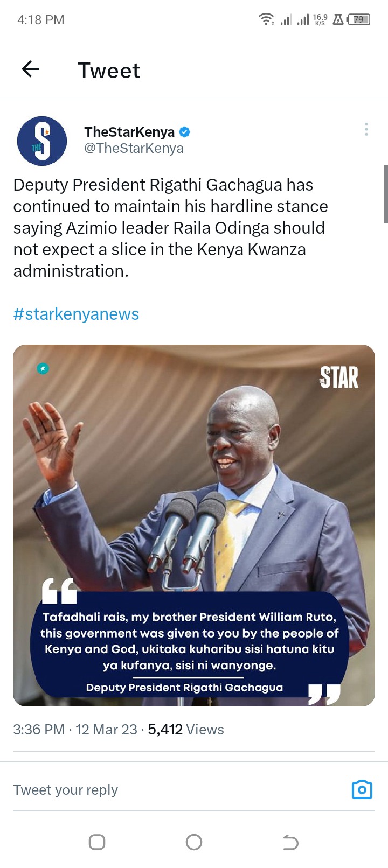The width and height of the screenshot is (388, 868).
Task: Tap the Android back navigation icon
Action: point(290,842)
